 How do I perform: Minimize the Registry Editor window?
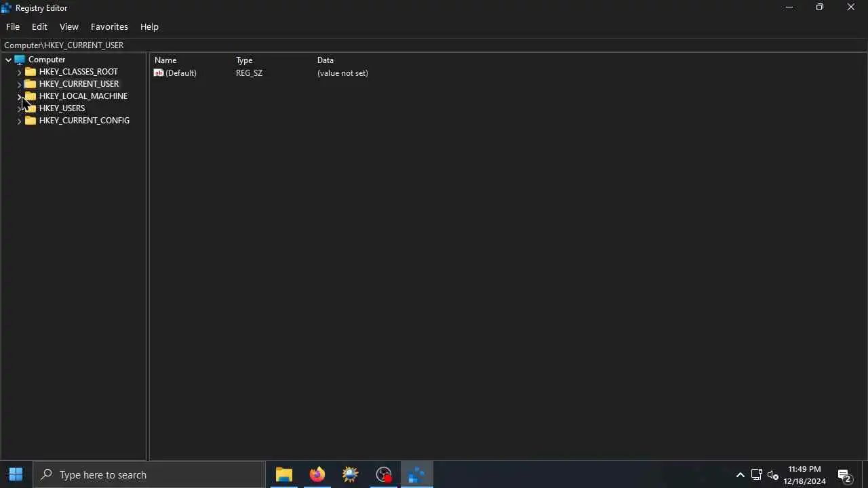coord(789,7)
